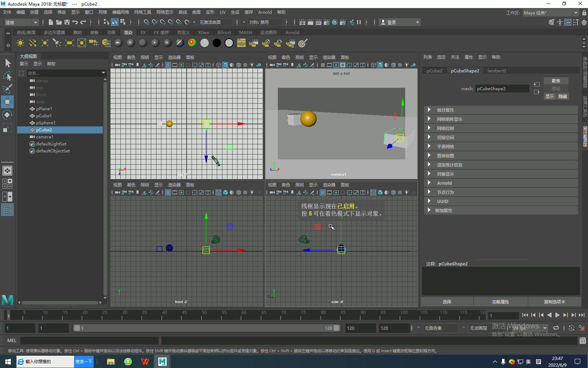Screen dimensions: 588x368
Task: Toggle loop playback mode icon
Action: pyautogui.click(x=556, y=328)
